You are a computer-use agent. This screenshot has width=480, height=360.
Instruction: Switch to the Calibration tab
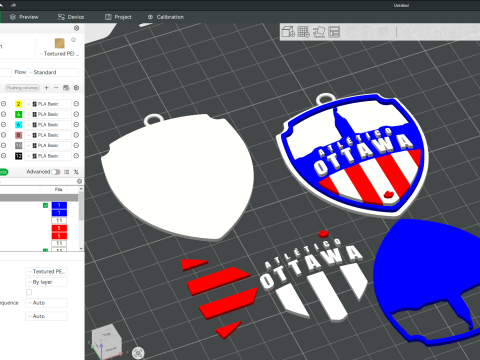point(166,17)
